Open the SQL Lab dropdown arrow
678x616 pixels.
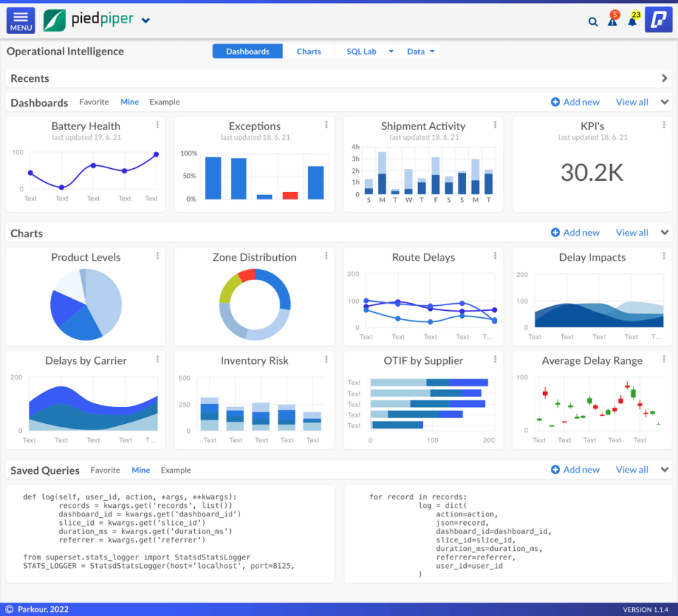click(391, 52)
